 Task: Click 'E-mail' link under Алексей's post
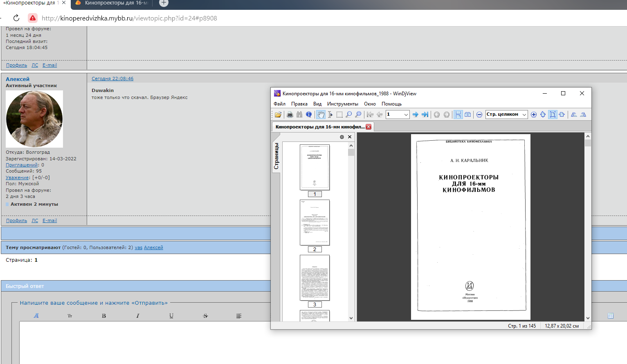pyautogui.click(x=49, y=220)
